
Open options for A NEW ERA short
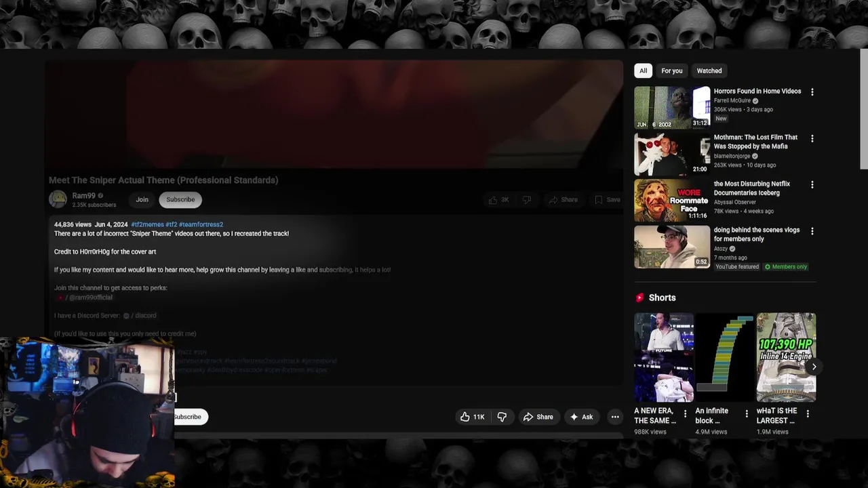(x=685, y=413)
